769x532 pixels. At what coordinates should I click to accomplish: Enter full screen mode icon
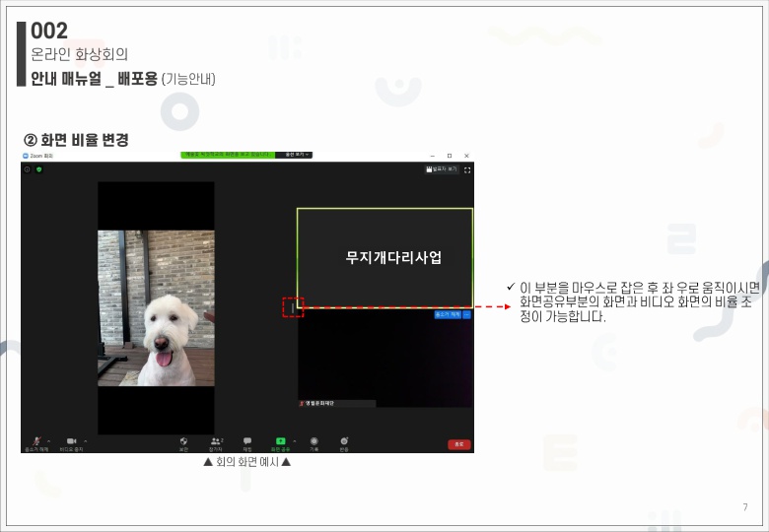point(467,169)
